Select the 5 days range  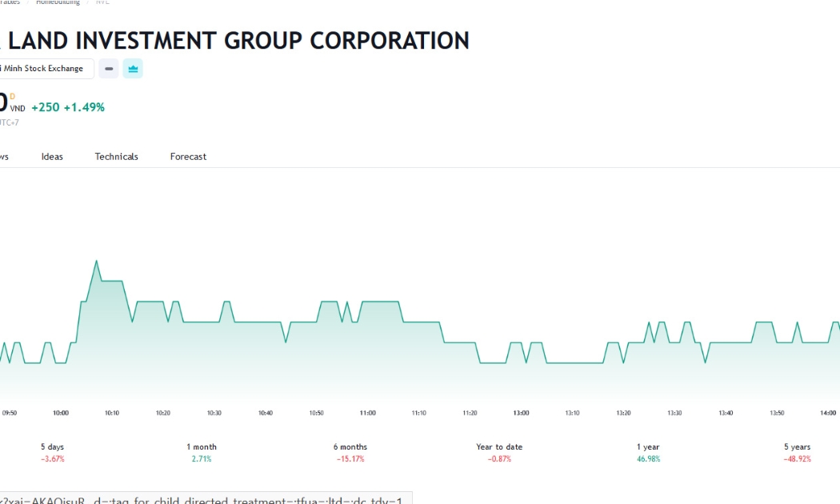point(53,453)
